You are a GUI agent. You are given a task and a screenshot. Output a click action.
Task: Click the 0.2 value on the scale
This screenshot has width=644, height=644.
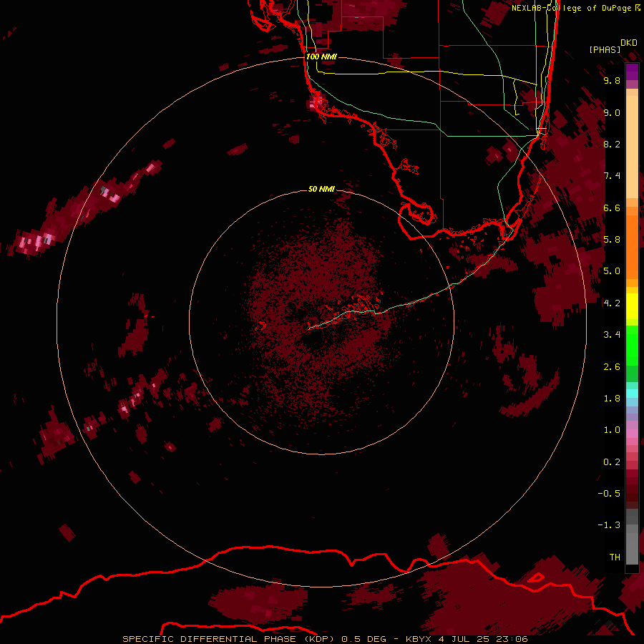click(x=612, y=462)
